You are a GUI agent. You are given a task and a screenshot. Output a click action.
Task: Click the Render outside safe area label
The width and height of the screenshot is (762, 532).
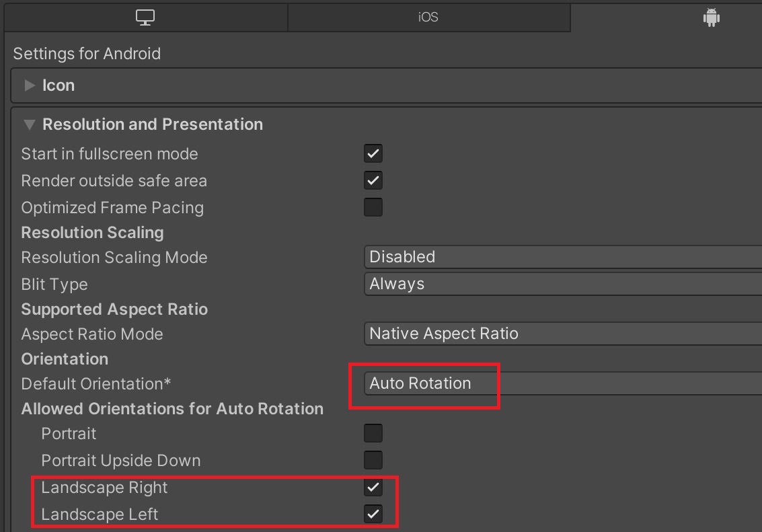pos(114,181)
